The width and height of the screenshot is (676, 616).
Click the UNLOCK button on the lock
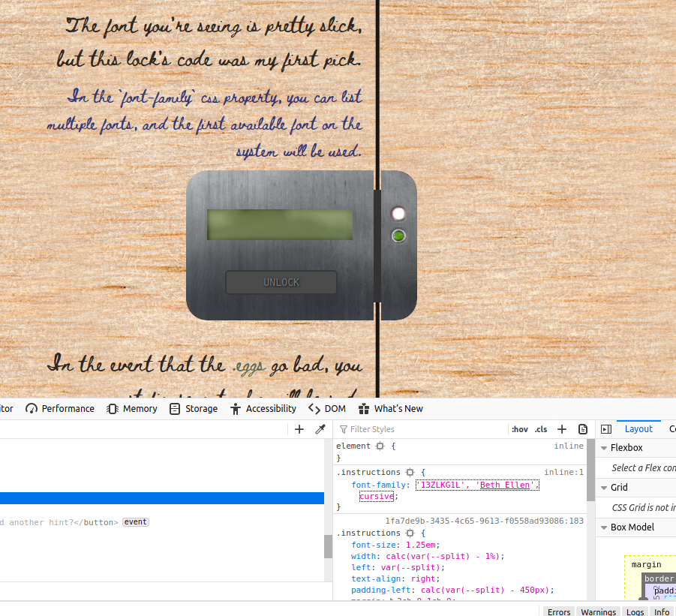pos(281,282)
